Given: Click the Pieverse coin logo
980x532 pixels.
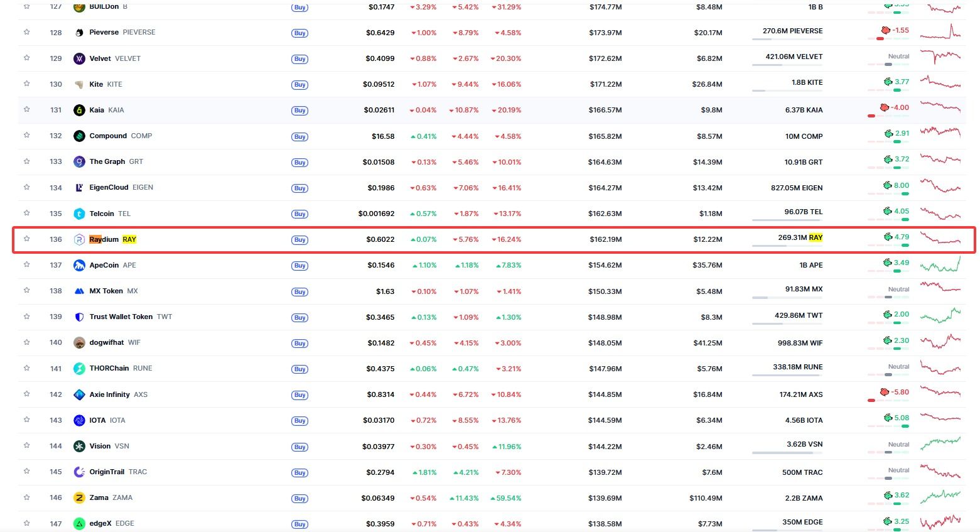Looking at the screenshot, I should click(x=79, y=33).
